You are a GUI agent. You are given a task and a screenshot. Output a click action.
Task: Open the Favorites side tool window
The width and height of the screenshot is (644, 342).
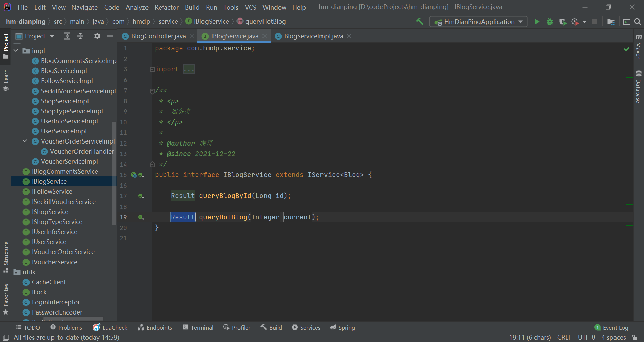pyautogui.click(x=6, y=299)
